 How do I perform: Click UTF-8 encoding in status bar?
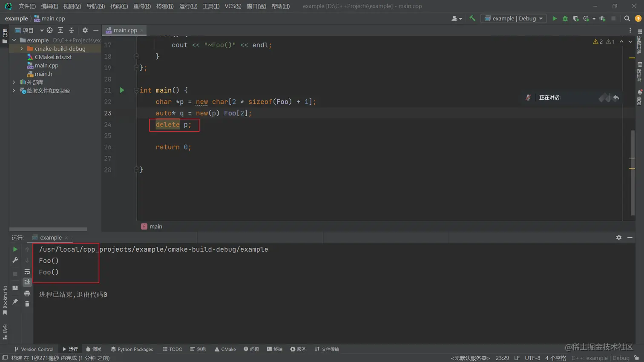click(x=532, y=358)
